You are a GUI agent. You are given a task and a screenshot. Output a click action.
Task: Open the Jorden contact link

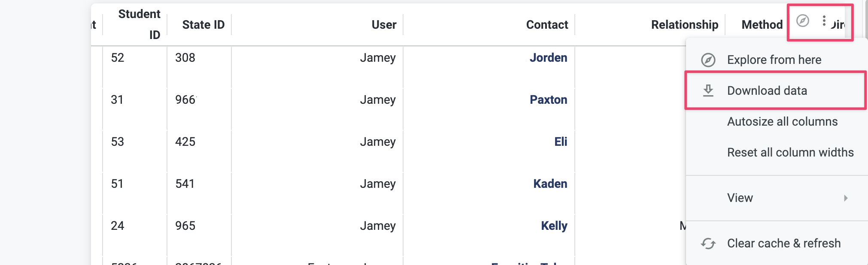(548, 58)
